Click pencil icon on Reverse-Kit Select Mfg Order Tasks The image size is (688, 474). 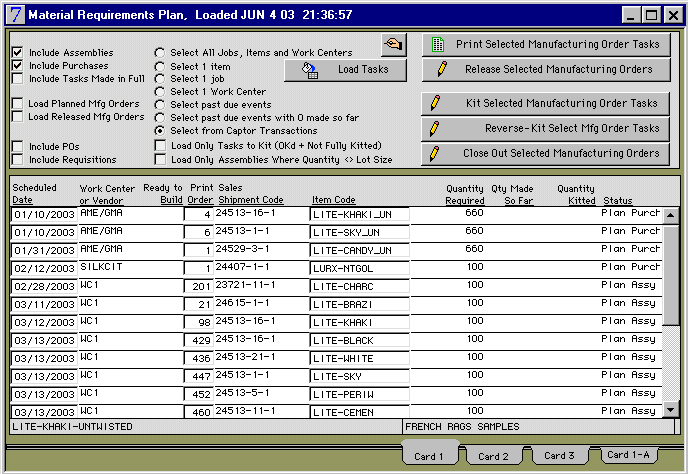pyautogui.click(x=436, y=128)
